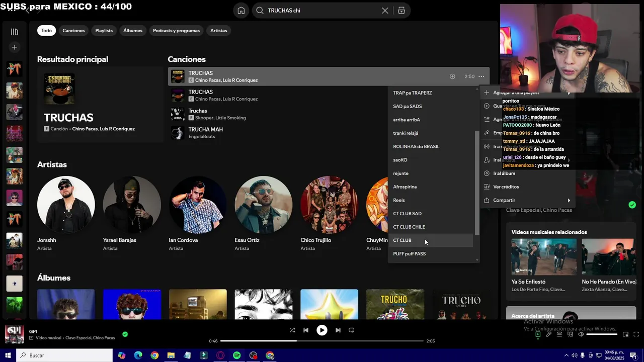
Task: Toggle green saved checkmark next to GPI title
Action: [x=125, y=334]
